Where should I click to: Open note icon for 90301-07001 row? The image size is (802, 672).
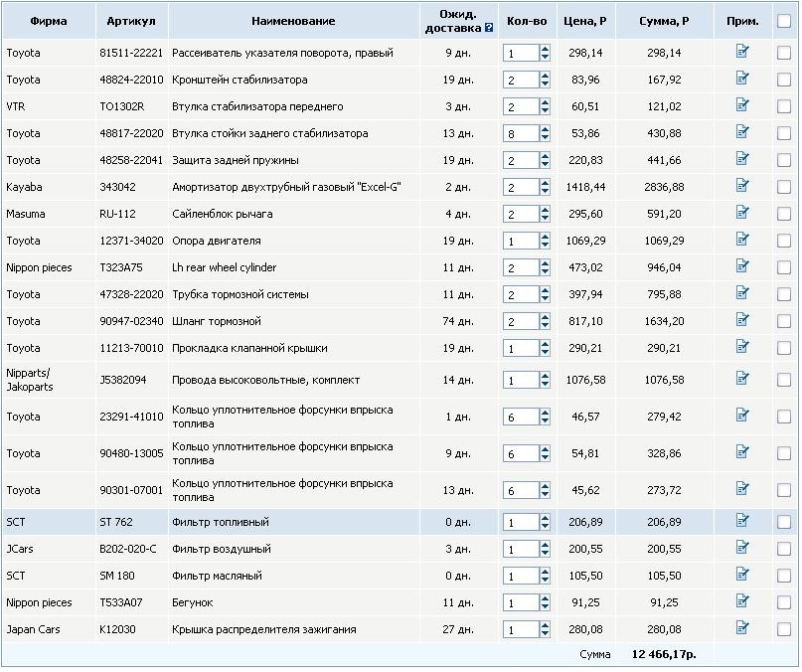[742, 489]
